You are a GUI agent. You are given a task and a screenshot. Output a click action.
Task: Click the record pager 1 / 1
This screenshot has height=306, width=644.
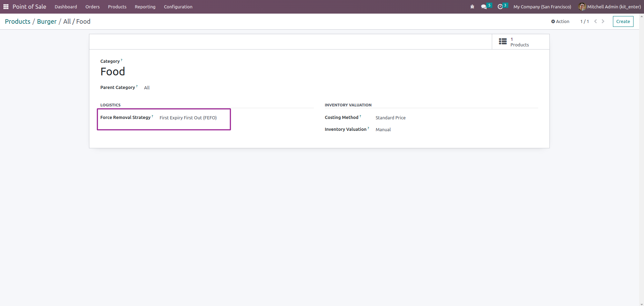tap(585, 21)
